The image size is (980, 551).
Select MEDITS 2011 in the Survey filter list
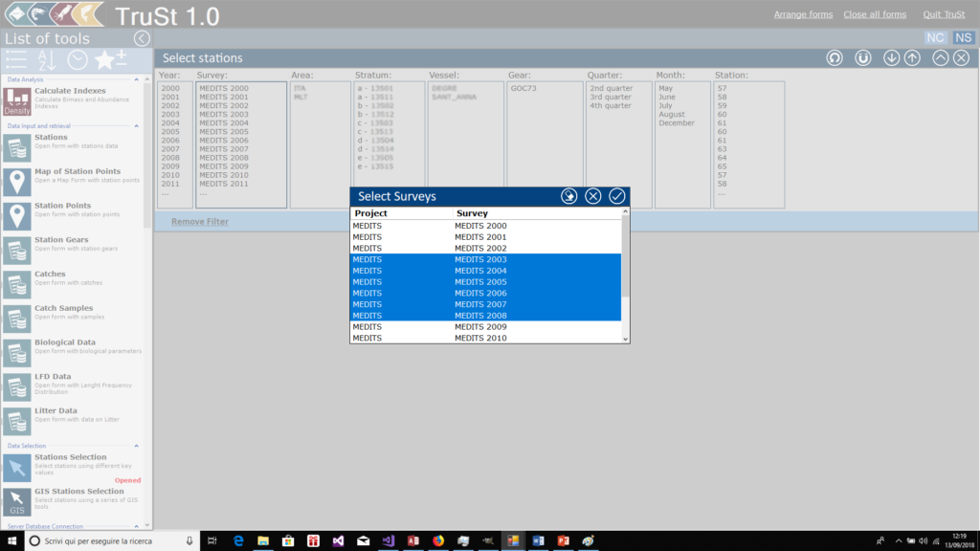click(x=224, y=184)
